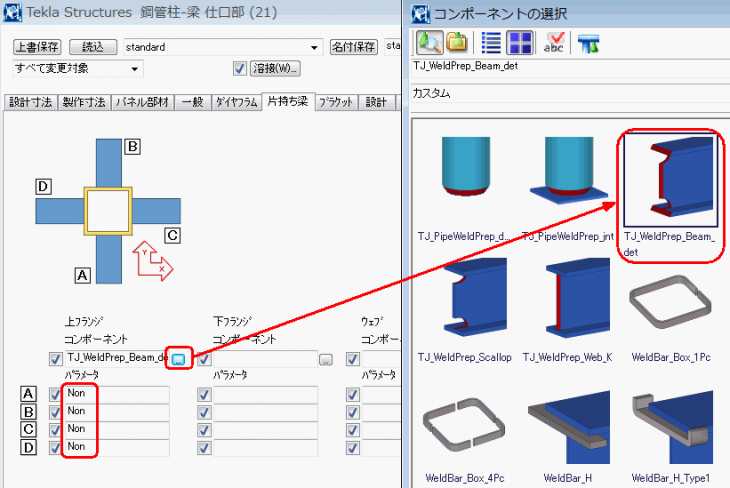
Task: Click the search components magnifier icon
Action: tap(429, 42)
